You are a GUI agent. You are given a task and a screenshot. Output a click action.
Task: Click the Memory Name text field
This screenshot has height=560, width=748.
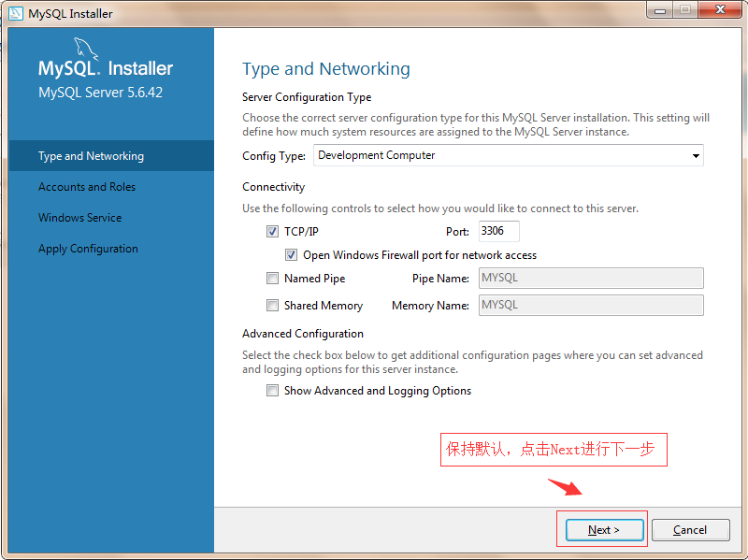pyautogui.click(x=591, y=306)
